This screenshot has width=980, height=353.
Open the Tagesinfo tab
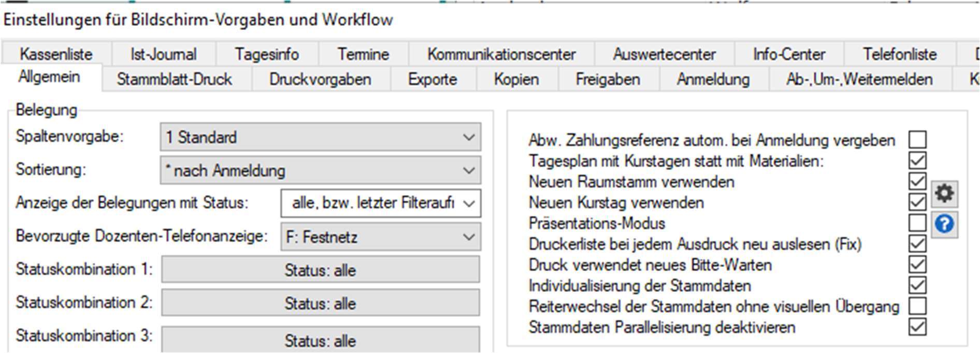[267, 54]
